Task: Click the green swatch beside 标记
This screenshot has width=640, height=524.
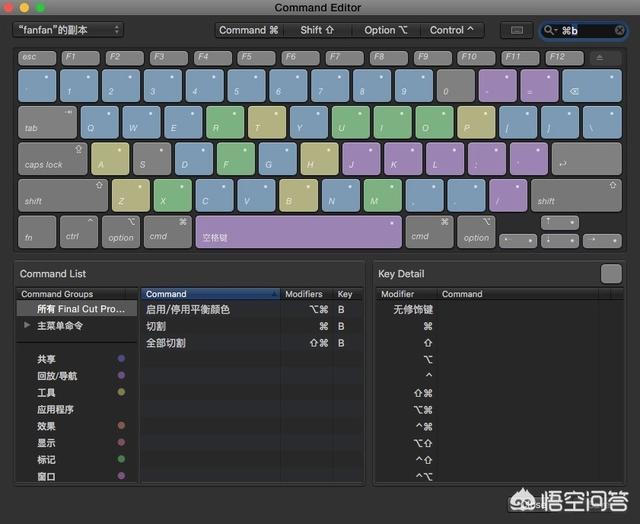Action: tap(121, 459)
